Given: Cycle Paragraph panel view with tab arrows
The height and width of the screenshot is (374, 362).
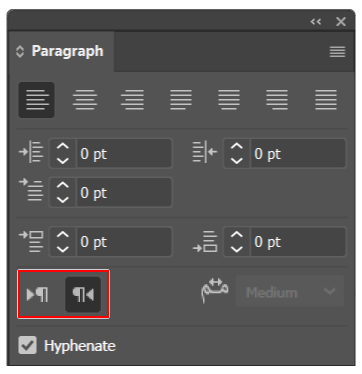Looking at the screenshot, I should (20, 52).
